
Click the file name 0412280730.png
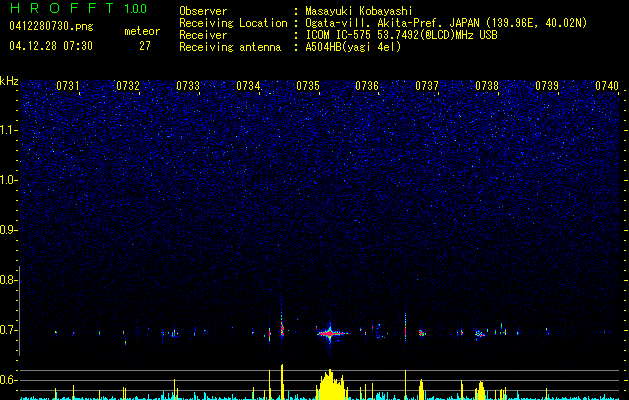pos(51,26)
